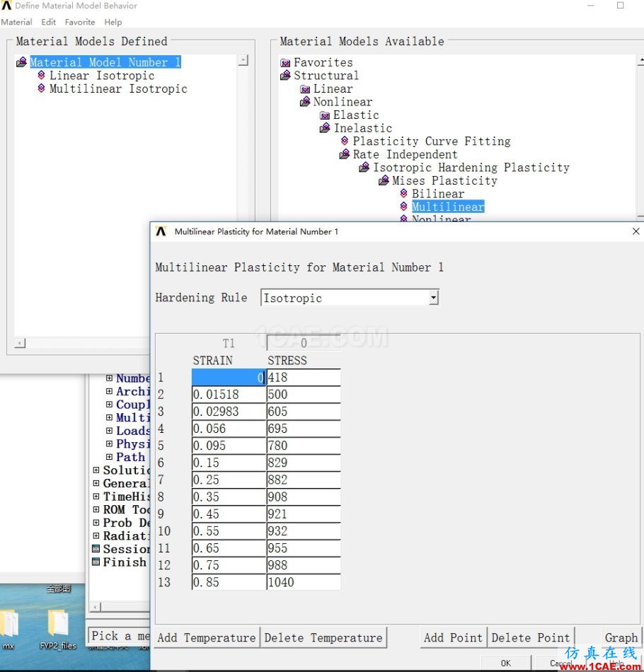The width and height of the screenshot is (644, 672).
Task: Select Bilinear in available models tree
Action: 438,194
